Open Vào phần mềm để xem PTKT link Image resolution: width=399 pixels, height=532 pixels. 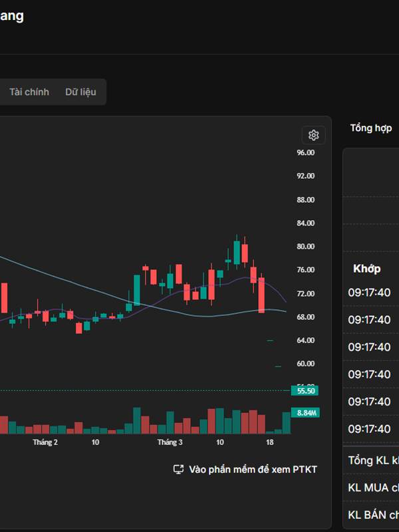coord(253,469)
